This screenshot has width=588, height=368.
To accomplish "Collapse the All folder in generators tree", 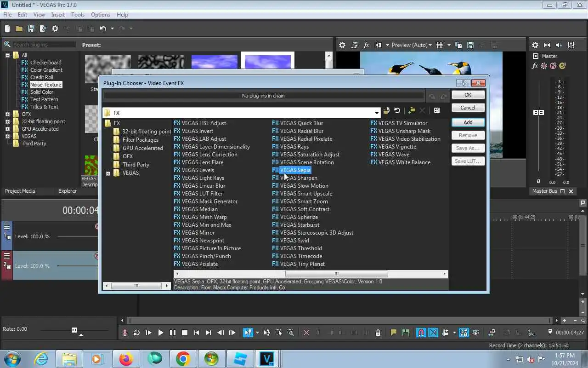I will click(x=7, y=55).
